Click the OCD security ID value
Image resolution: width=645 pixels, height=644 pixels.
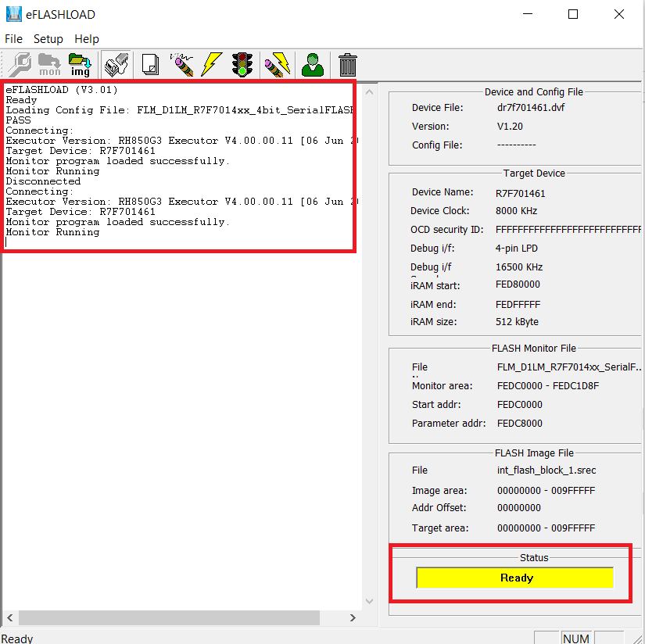point(568,230)
